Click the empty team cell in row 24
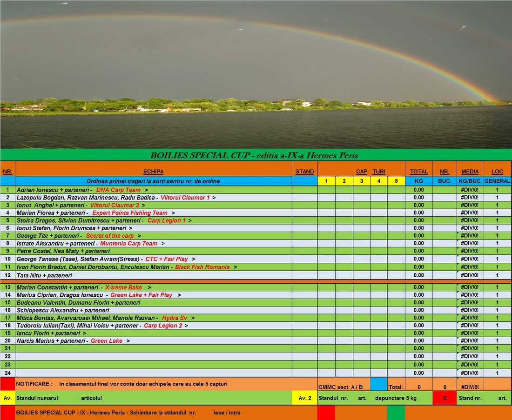 point(154,373)
